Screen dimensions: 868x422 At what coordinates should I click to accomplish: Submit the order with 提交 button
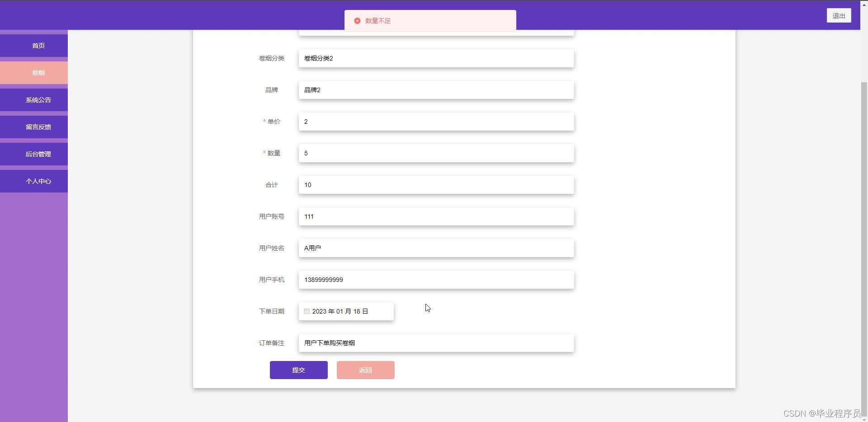(x=299, y=370)
